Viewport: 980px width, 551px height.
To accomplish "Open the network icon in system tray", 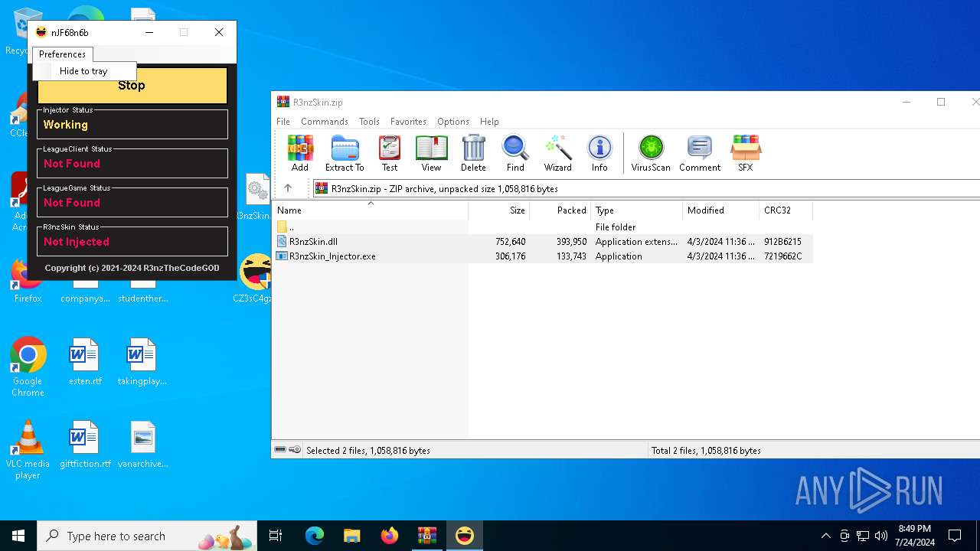I will click(863, 536).
